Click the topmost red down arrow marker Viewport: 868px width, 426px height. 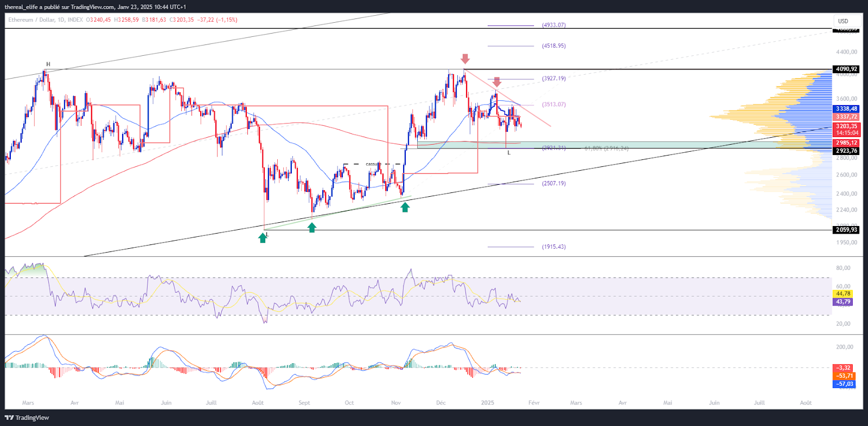465,59
